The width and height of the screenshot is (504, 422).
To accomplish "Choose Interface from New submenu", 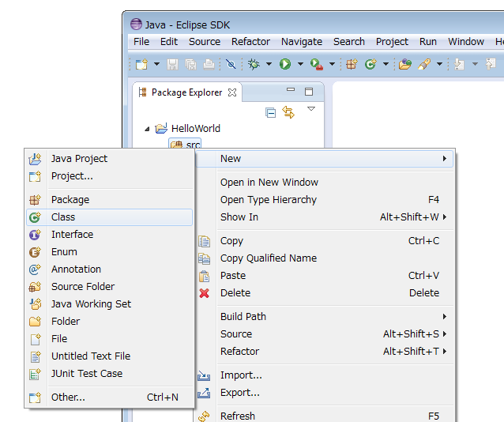I will pos(110,235).
